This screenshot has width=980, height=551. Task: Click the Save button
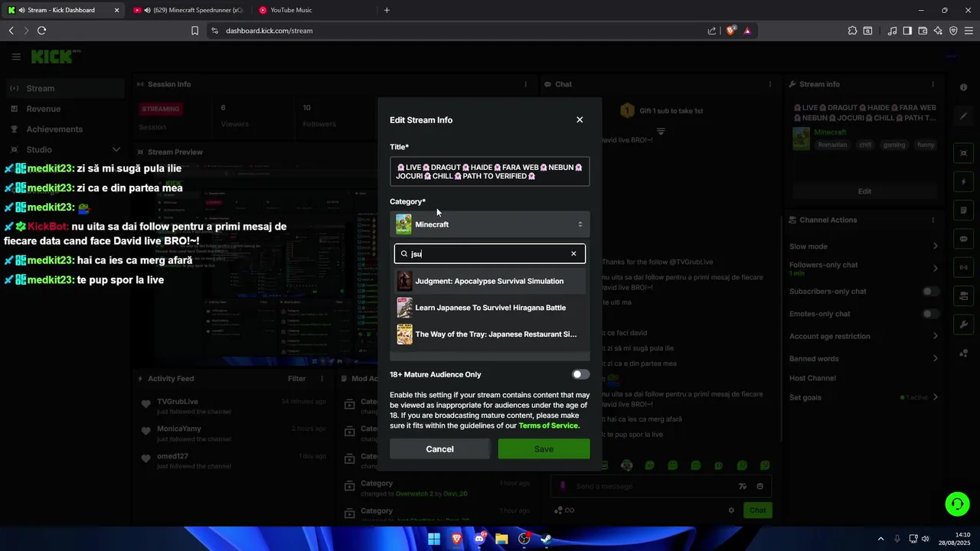pos(544,449)
